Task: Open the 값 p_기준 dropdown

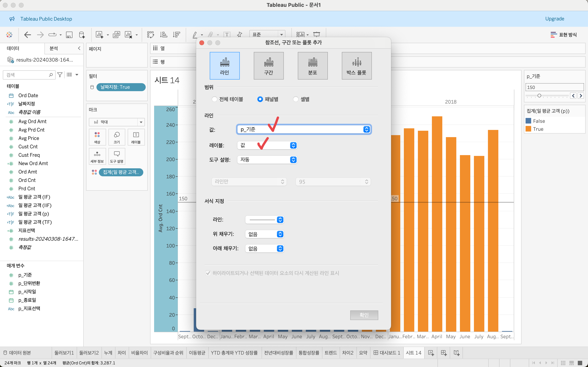Action: 304,129
